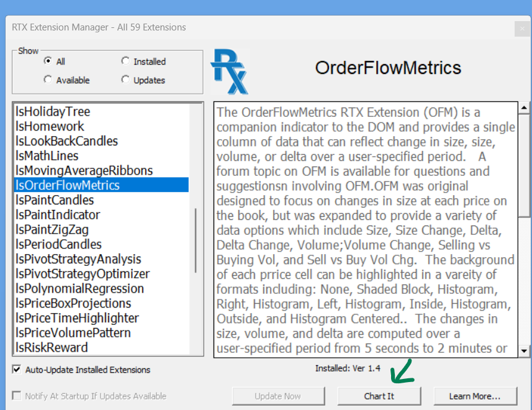Uncheck Auto-Update Installed Extensions
The height and width of the screenshot is (410, 532).
(x=16, y=369)
